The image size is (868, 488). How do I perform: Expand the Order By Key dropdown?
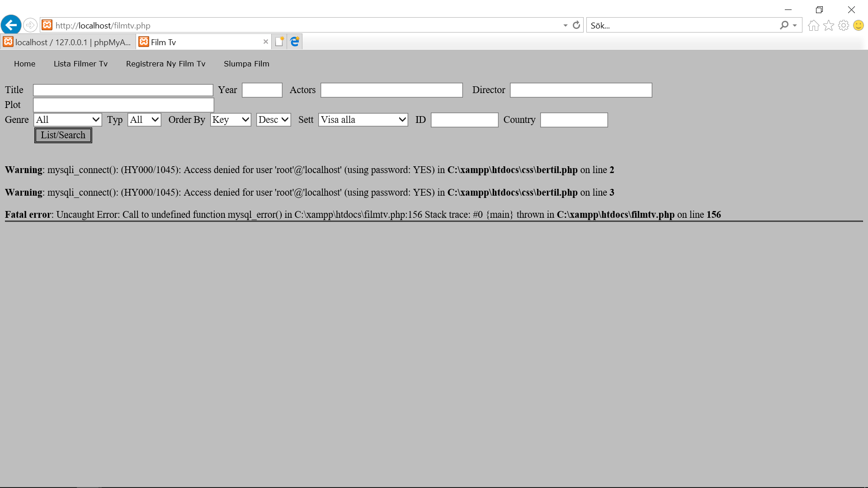point(231,120)
